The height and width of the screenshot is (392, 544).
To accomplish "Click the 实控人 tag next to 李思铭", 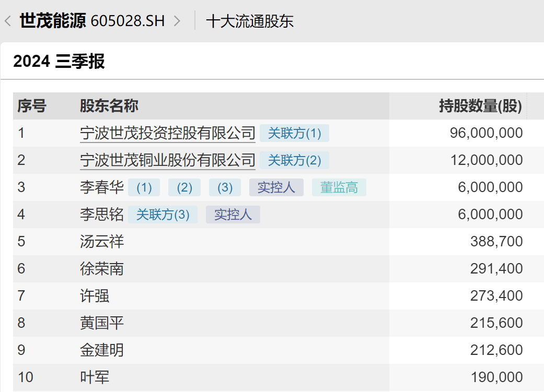I will 233,214.
